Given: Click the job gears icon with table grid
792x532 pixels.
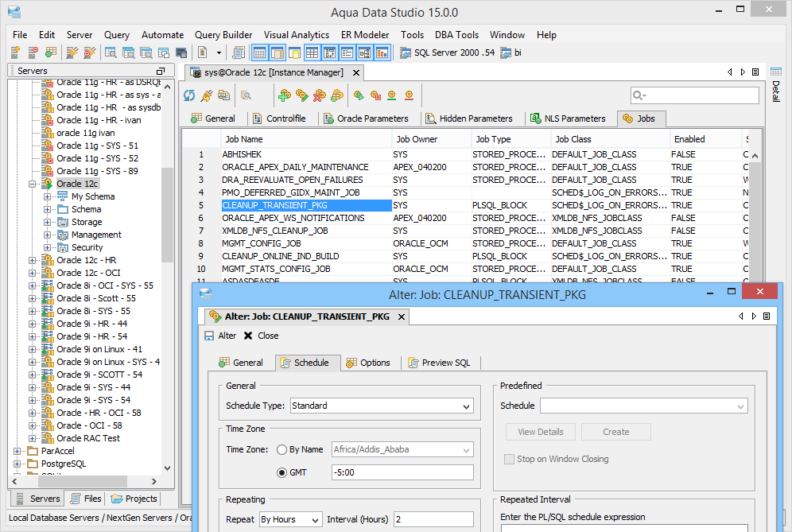Looking at the screenshot, I should [337, 95].
